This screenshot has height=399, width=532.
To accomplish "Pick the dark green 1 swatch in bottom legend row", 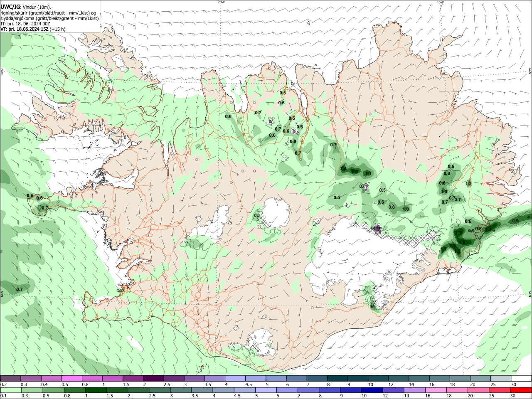I will [96, 390].
